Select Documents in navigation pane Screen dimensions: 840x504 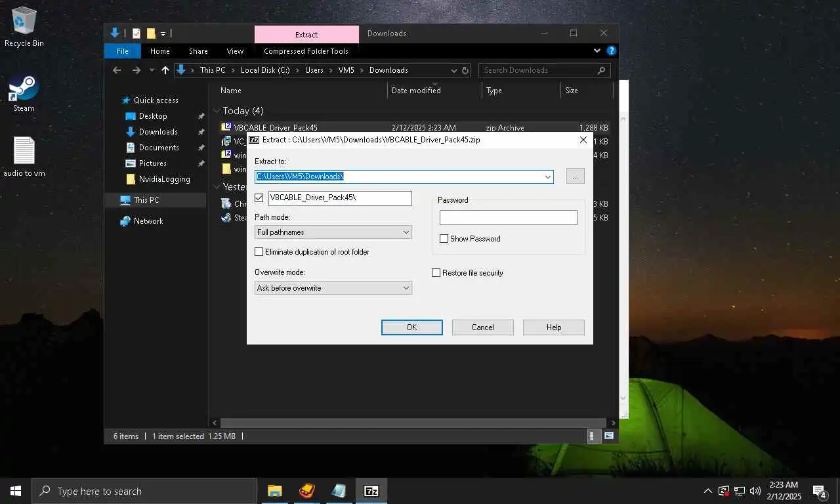(159, 148)
